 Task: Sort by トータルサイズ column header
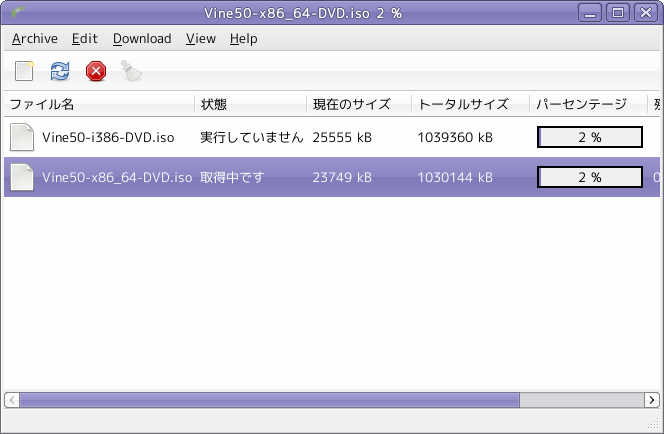point(470,104)
